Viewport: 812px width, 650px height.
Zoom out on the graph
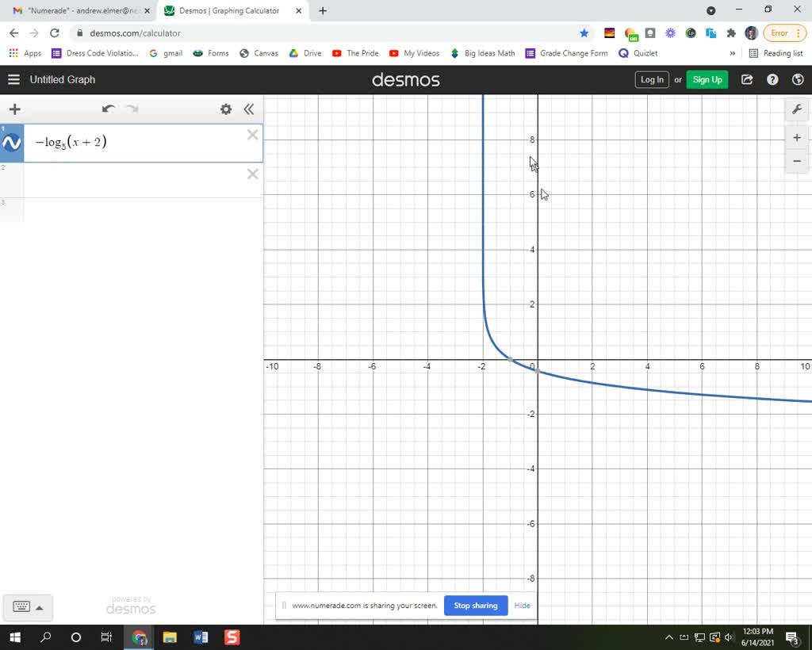click(x=796, y=161)
